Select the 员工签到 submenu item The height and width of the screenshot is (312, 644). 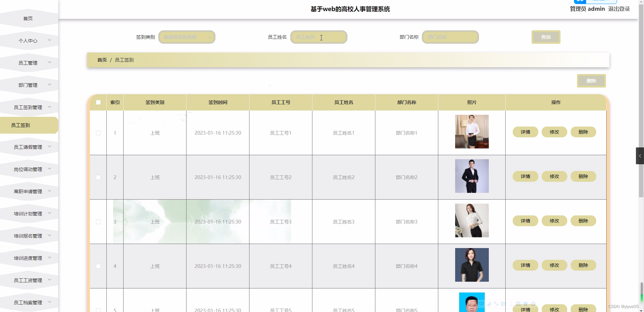(29, 125)
